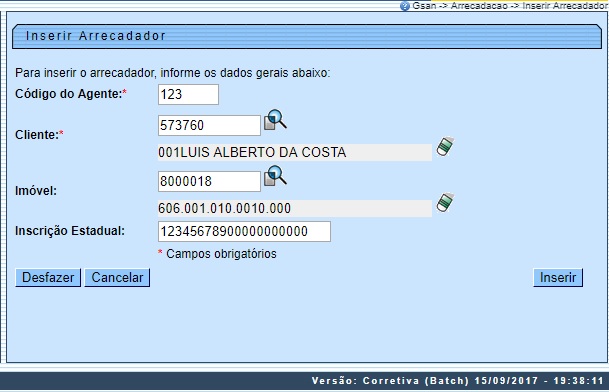The width and height of the screenshot is (609, 392).
Task: Open the Imóvel search magnifier icon
Action: click(x=275, y=176)
